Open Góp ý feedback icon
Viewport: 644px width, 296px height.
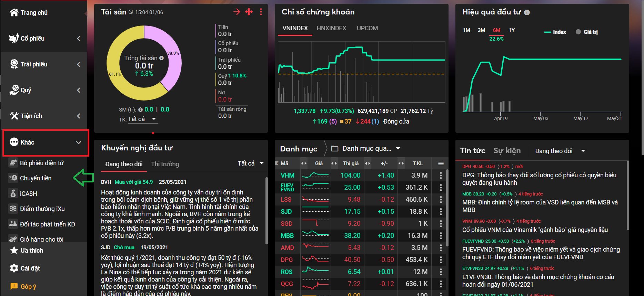[14, 286]
